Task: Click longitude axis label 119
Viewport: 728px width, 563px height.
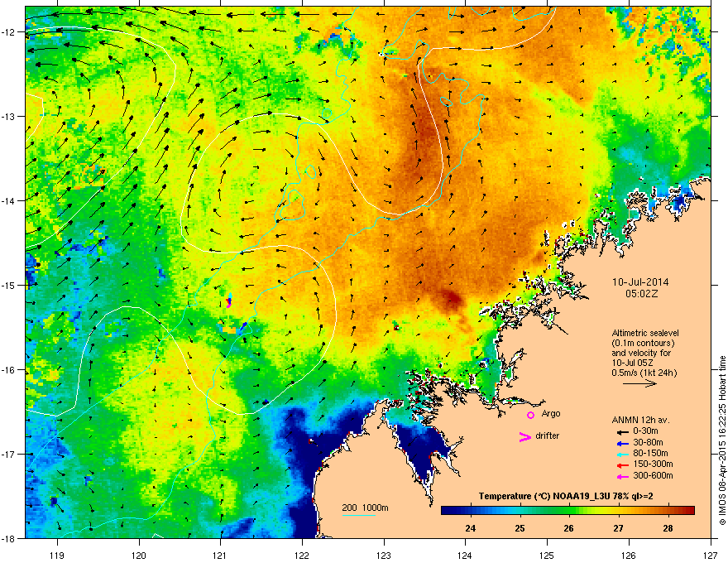Action: 57,555
